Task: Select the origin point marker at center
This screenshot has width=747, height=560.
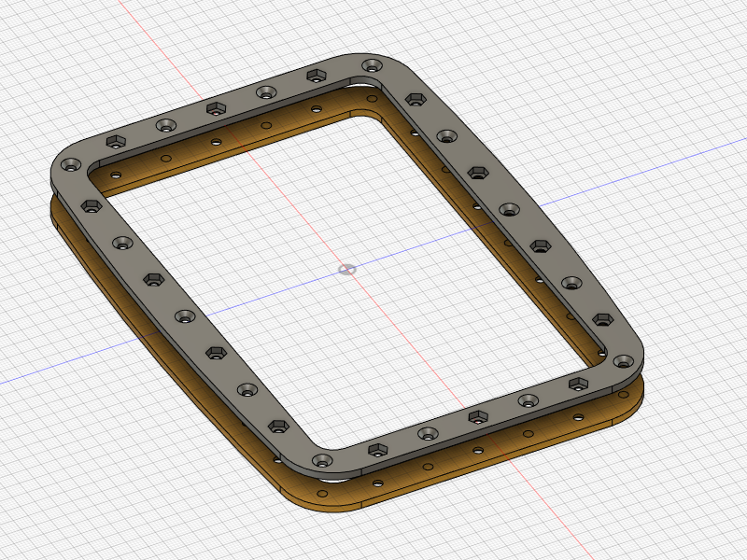Action: (x=346, y=270)
